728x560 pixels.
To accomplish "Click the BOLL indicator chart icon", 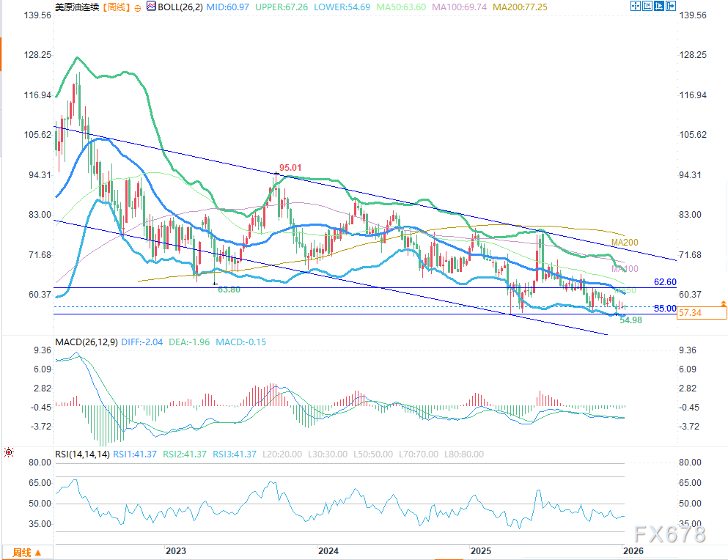I will 151,6.
